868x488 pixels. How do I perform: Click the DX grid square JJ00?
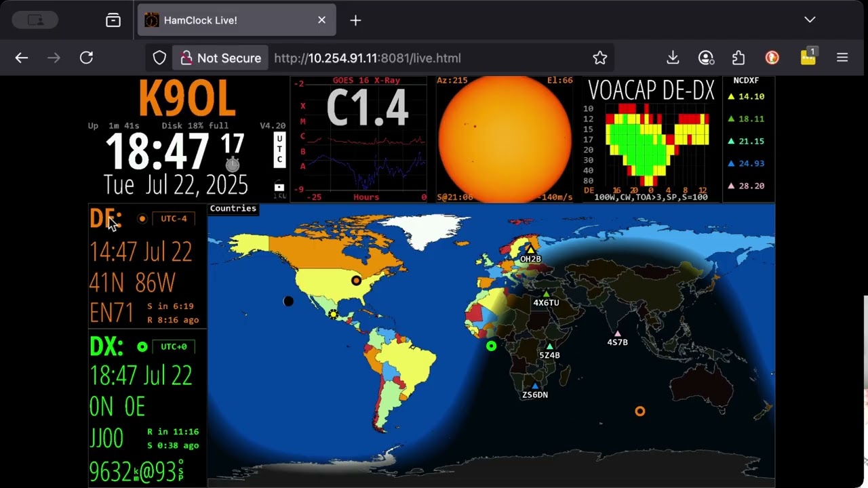click(106, 438)
